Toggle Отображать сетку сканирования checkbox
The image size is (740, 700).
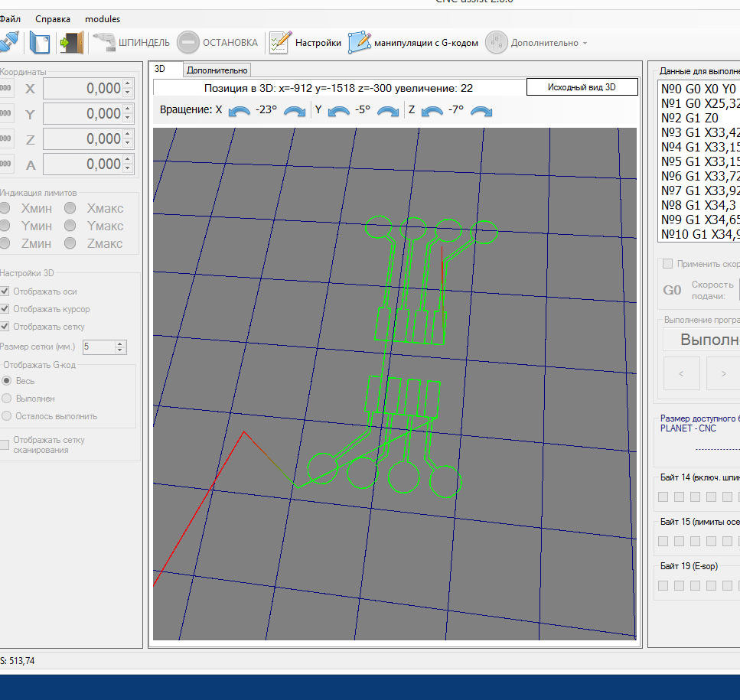(x=5, y=444)
